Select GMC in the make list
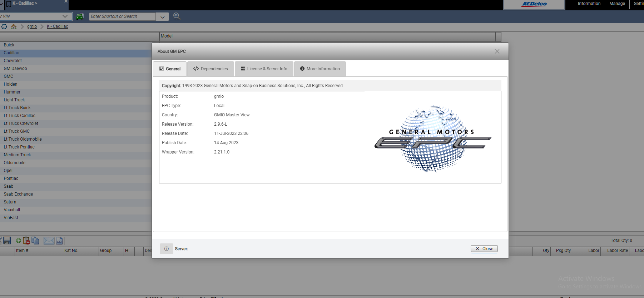Viewport: 644px width, 298px height. [x=76, y=76]
